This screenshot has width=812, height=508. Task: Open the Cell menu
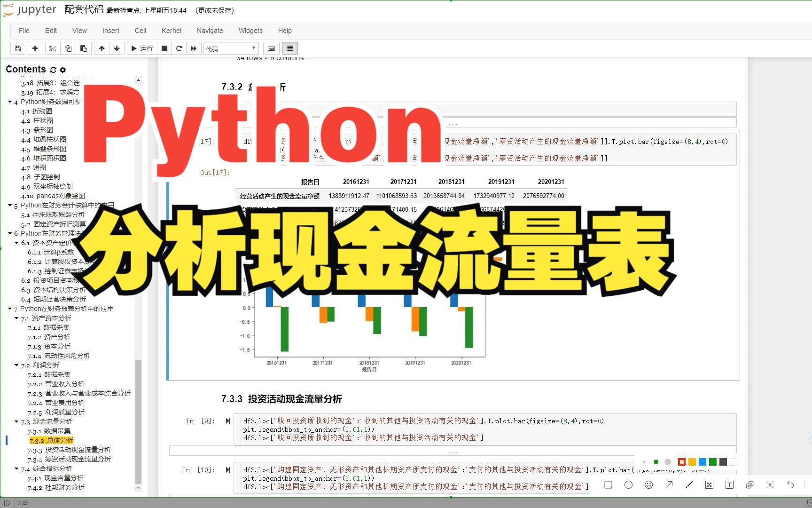coord(141,31)
